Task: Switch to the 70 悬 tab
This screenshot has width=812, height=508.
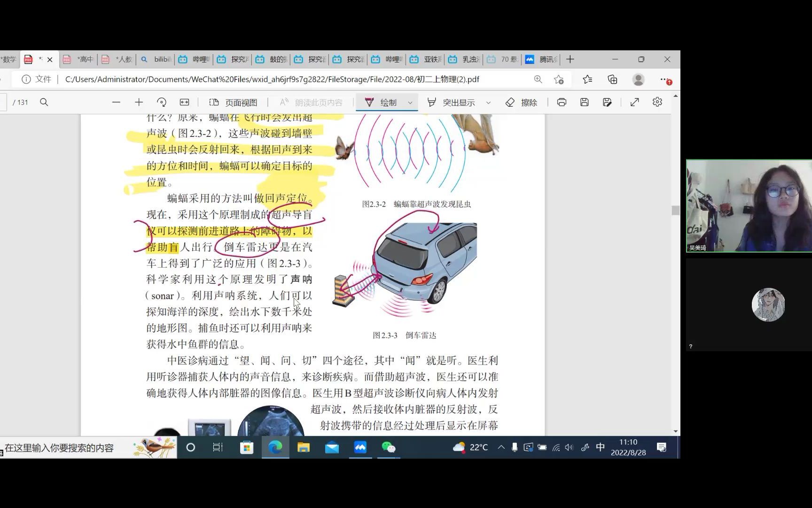Action: [502, 59]
